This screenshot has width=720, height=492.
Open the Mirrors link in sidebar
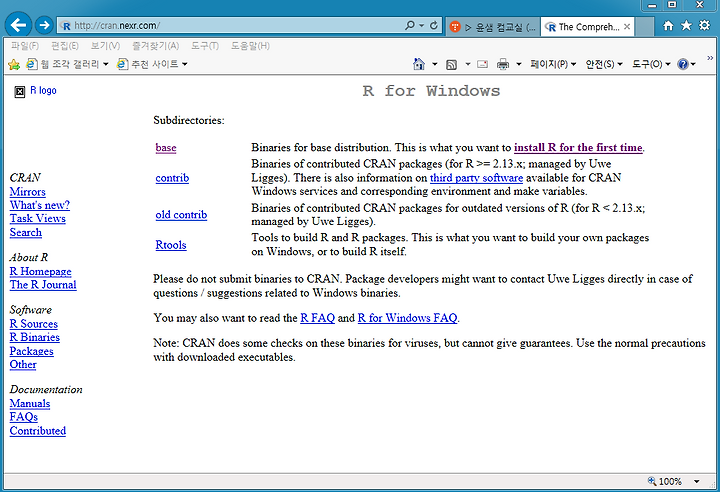click(x=28, y=192)
